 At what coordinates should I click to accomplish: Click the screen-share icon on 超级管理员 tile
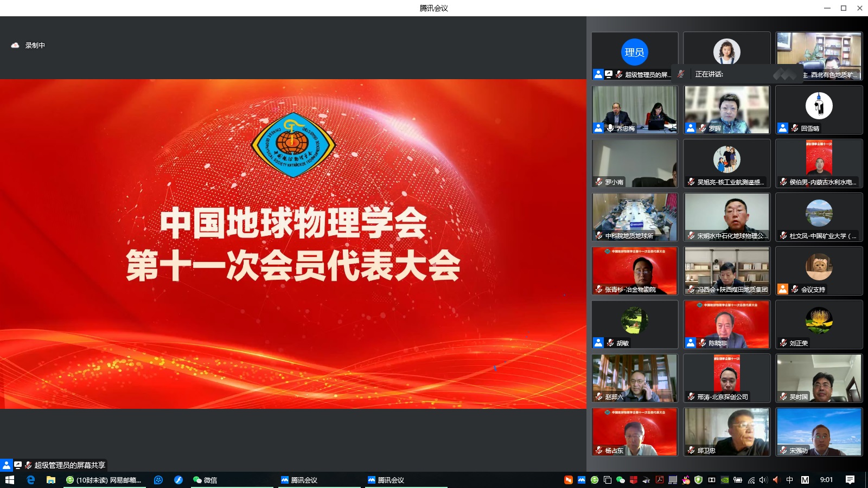(609, 74)
